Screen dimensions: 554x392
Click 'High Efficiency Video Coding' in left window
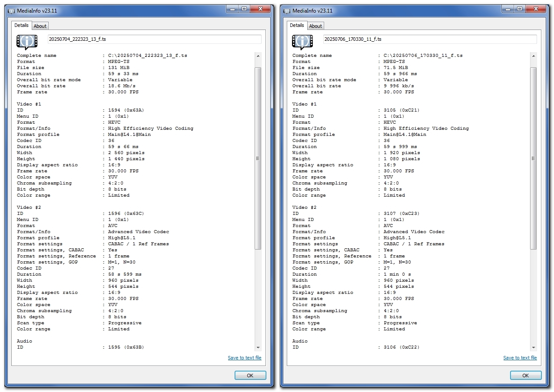[151, 128]
